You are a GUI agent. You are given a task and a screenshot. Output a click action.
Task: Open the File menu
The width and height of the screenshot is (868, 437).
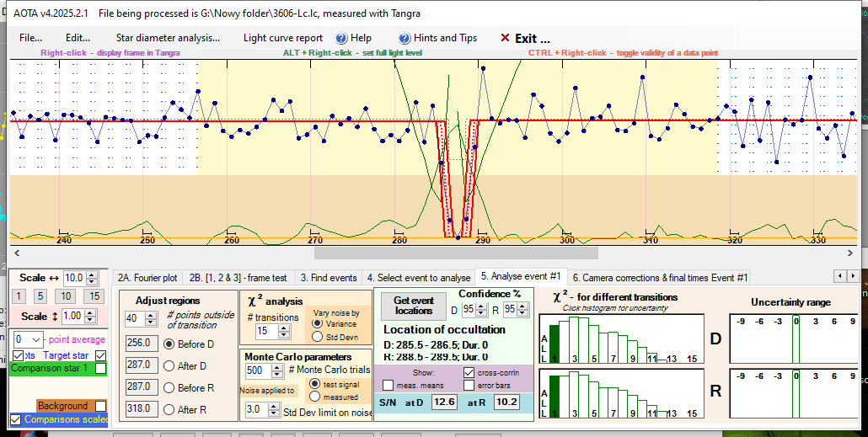[30, 38]
